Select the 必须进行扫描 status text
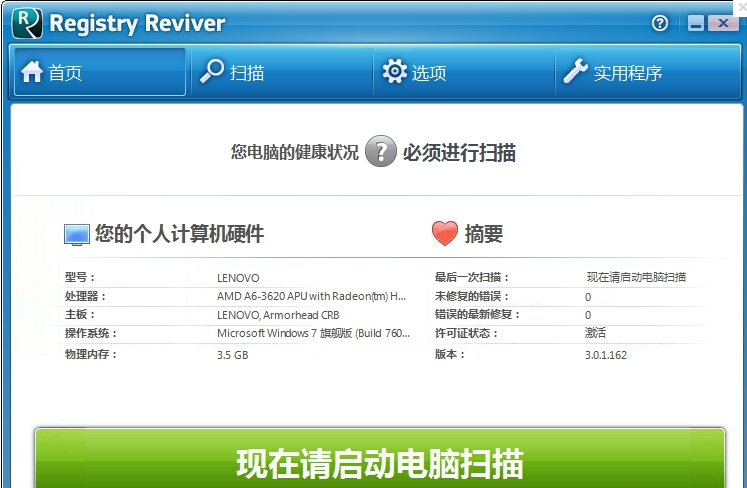 [x=459, y=153]
